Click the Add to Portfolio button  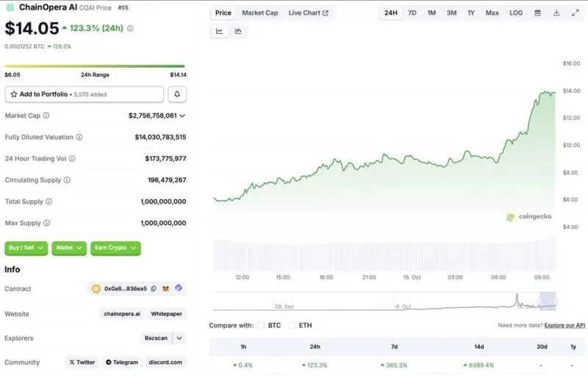pyautogui.click(x=84, y=94)
